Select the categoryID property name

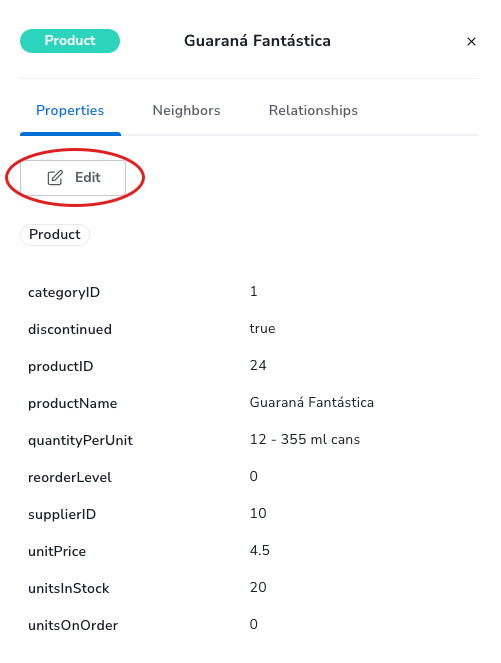pos(64,292)
